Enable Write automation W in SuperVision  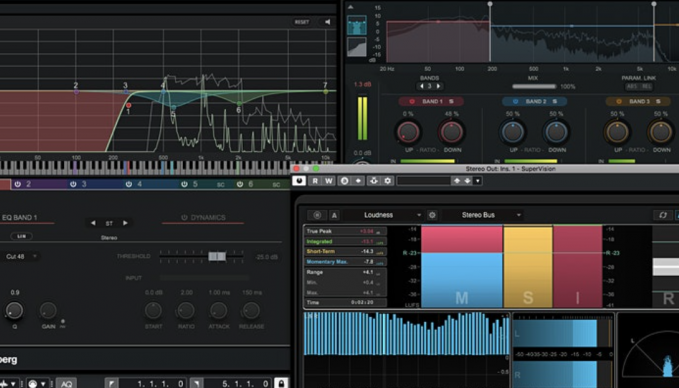click(x=329, y=181)
